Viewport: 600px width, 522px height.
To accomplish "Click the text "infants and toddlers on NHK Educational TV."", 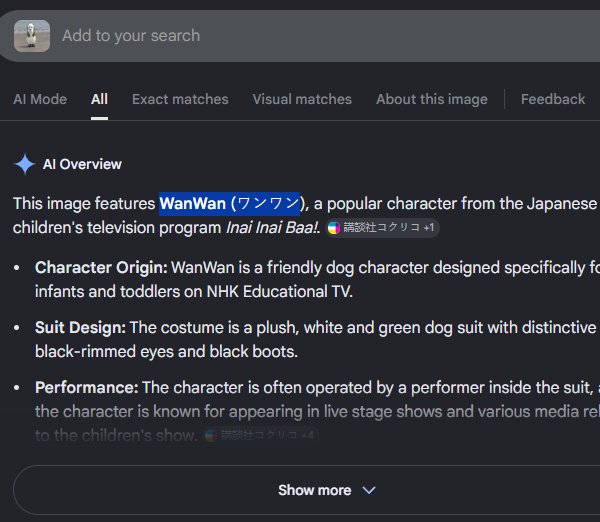I will click(x=194, y=292).
